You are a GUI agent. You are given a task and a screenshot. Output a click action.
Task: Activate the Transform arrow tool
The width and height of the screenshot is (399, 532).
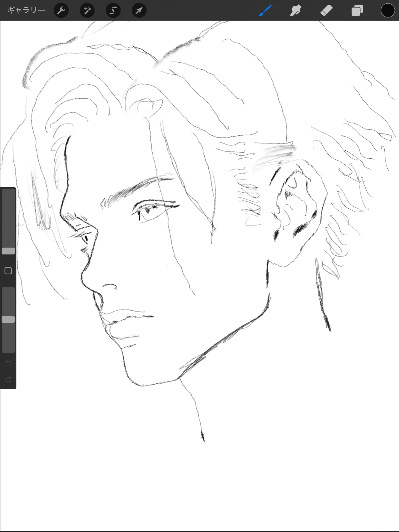coord(139,10)
